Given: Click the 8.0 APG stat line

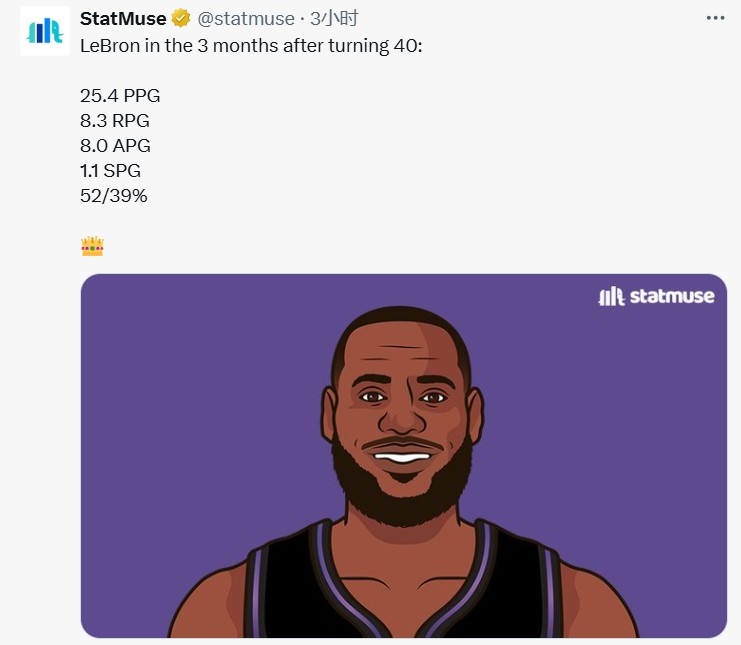Looking at the screenshot, I should (115, 146).
